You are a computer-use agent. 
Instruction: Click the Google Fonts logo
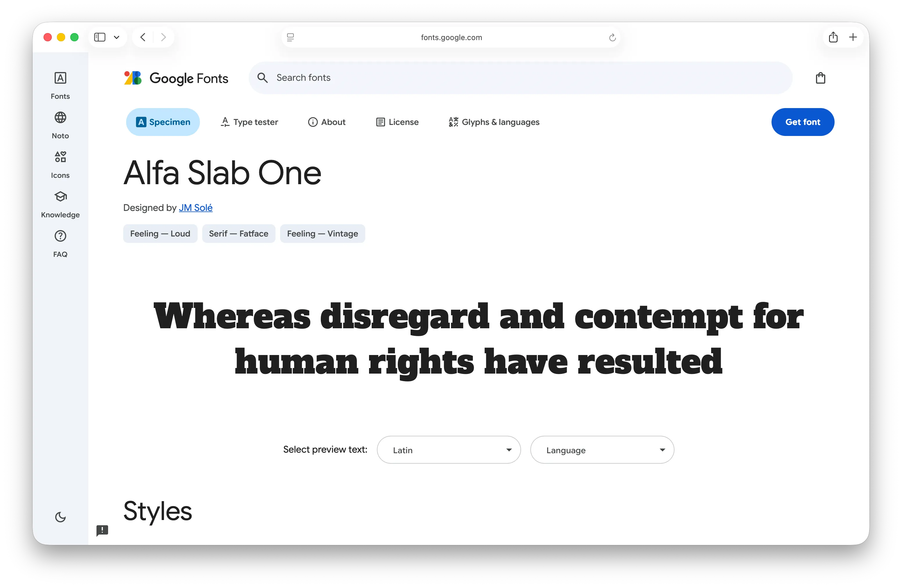(176, 78)
